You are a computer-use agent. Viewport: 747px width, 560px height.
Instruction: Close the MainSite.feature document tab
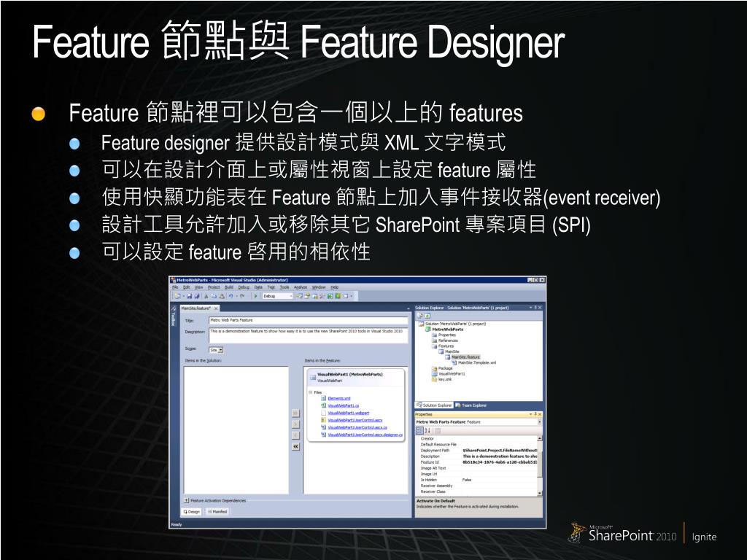click(216, 308)
